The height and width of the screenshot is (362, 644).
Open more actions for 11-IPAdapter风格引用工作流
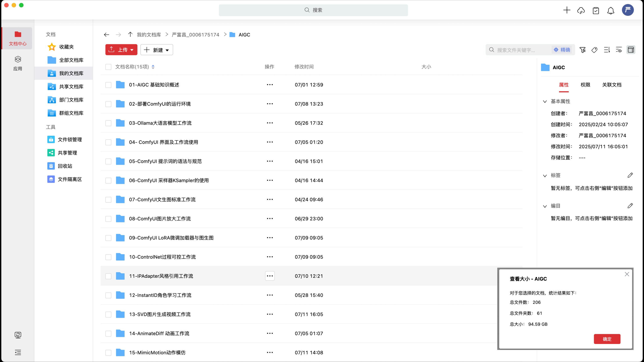click(x=270, y=276)
